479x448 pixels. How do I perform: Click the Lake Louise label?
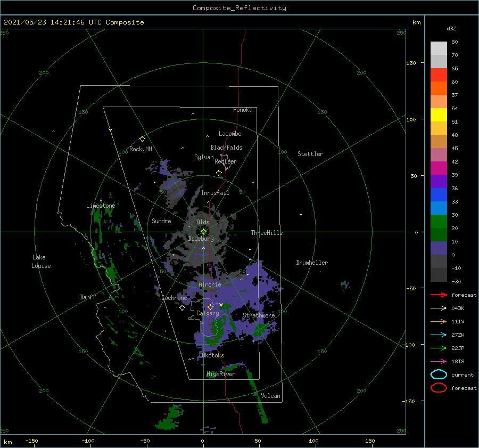tap(41, 262)
